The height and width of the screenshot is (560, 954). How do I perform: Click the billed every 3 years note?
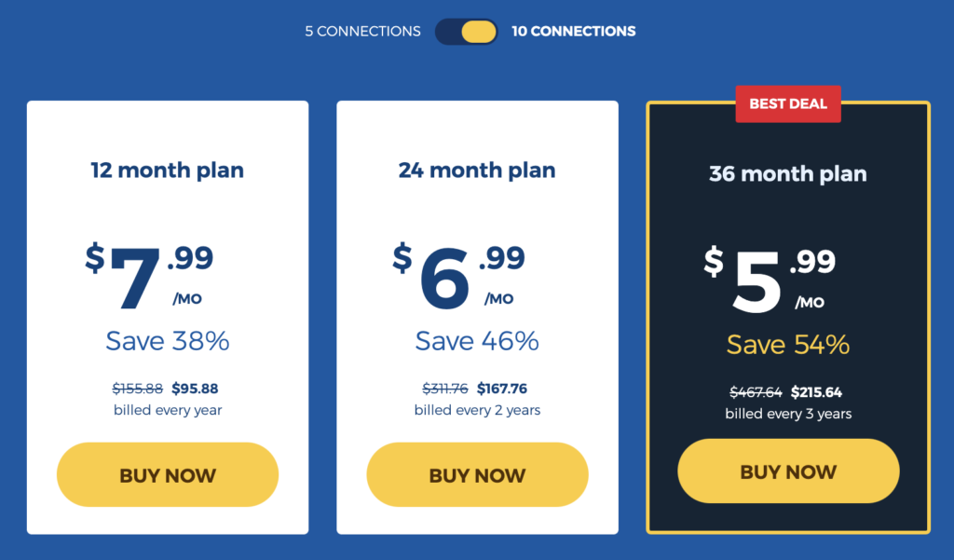pyautogui.click(x=788, y=414)
